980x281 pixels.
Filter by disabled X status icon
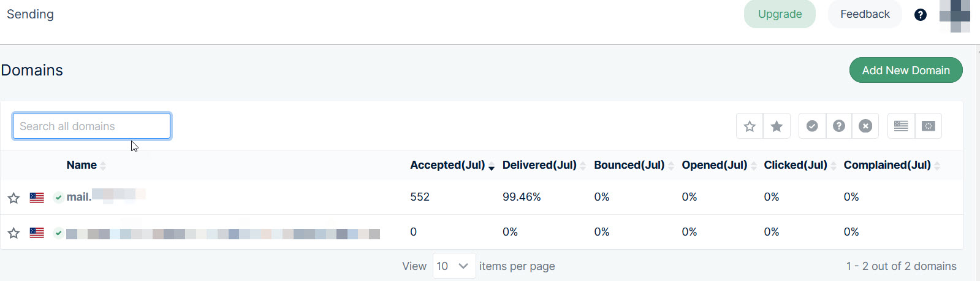pos(865,126)
